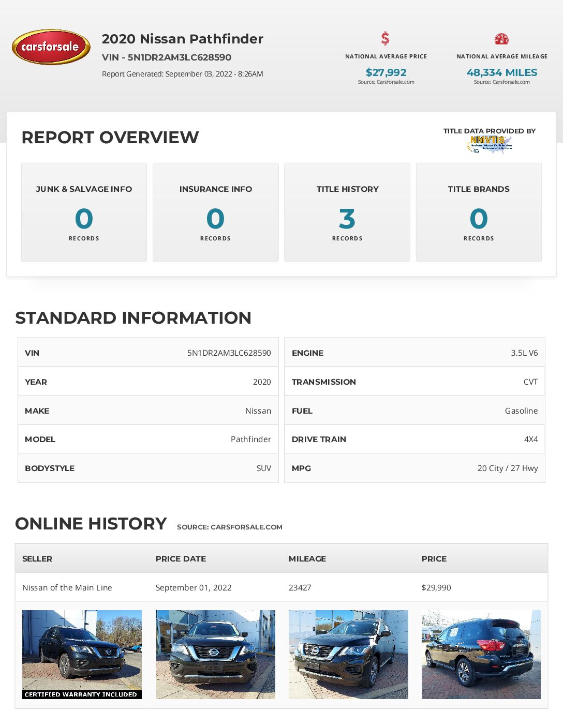Click the source note under the average price
The width and height of the screenshot is (563, 728).
click(x=386, y=82)
